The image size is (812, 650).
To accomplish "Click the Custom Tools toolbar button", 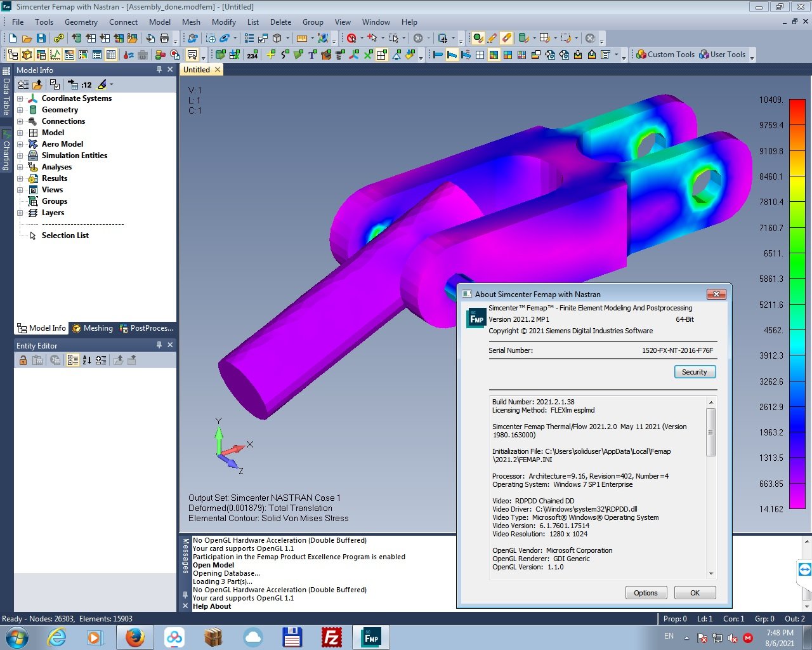I will [665, 55].
